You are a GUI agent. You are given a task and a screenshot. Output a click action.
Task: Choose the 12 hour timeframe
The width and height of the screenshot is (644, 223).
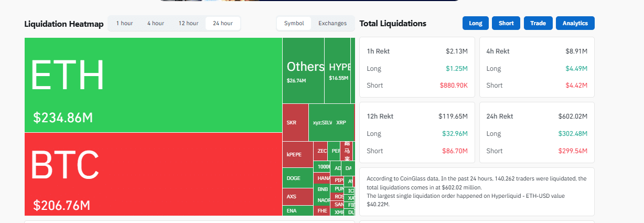188,24
